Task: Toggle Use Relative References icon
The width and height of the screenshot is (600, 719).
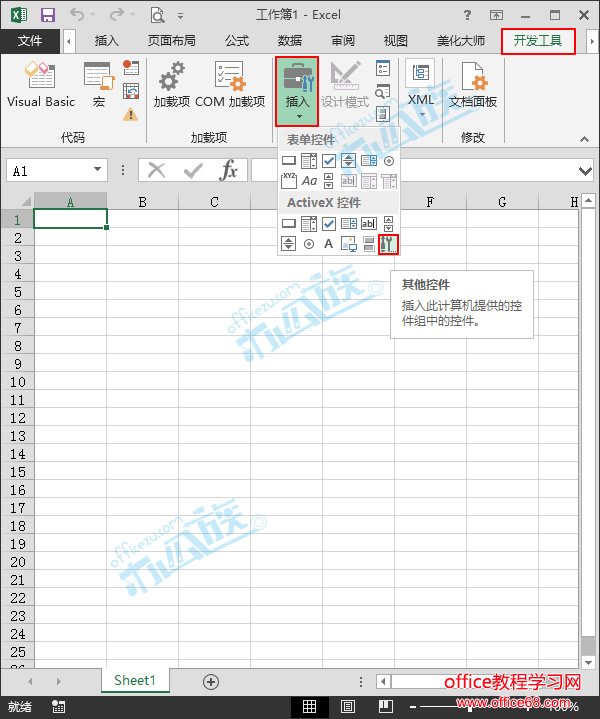Action: [x=131, y=91]
